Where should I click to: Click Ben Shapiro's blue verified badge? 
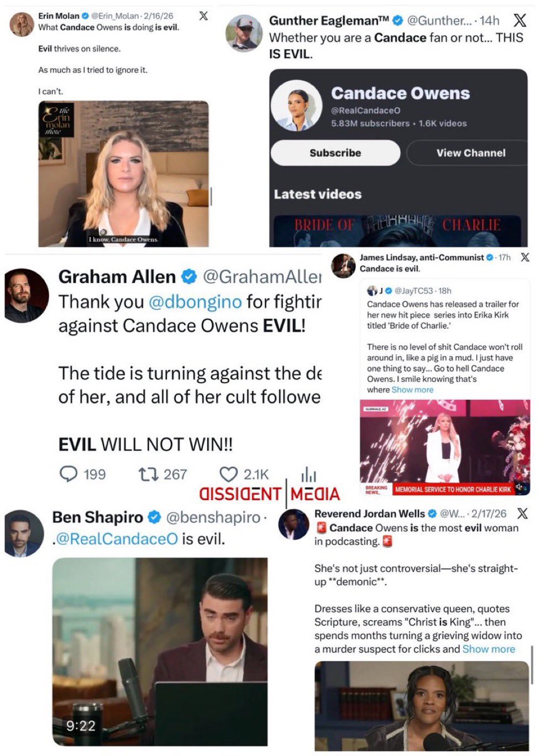coord(155,517)
